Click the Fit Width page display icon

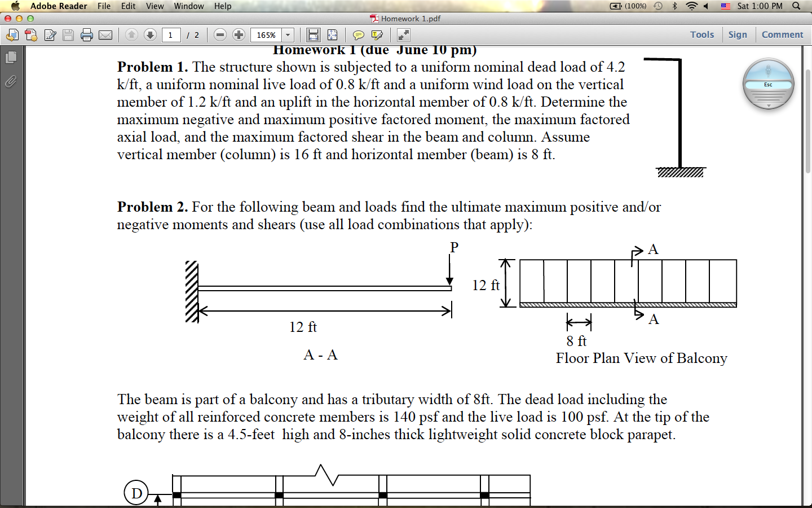click(x=312, y=34)
